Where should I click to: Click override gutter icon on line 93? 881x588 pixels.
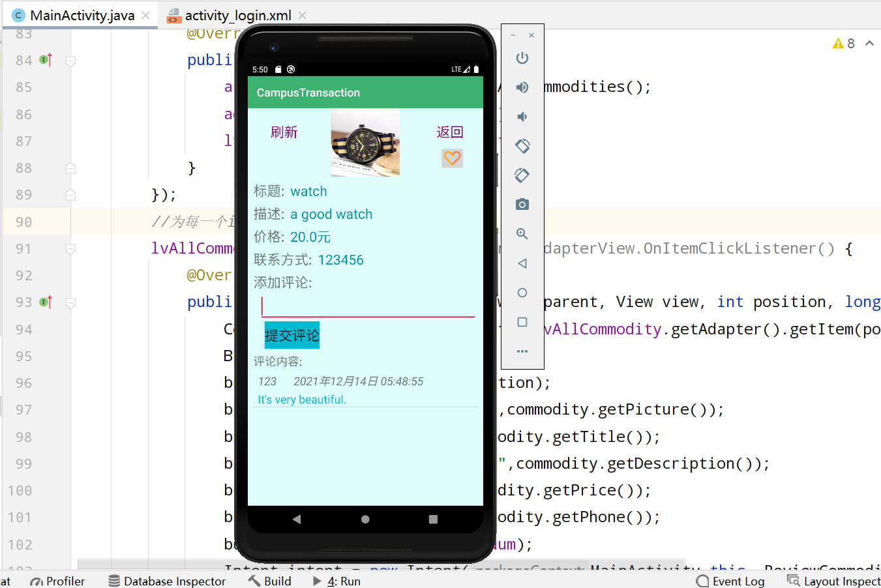click(46, 302)
